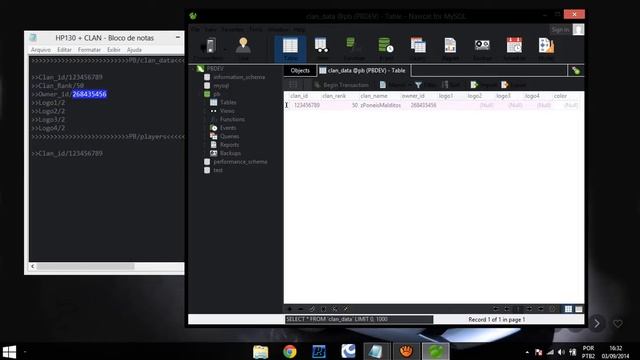Click the refresh icon in bottom record bar
Viewport: 640px width, 360px height.
pyautogui.click(x=335, y=309)
